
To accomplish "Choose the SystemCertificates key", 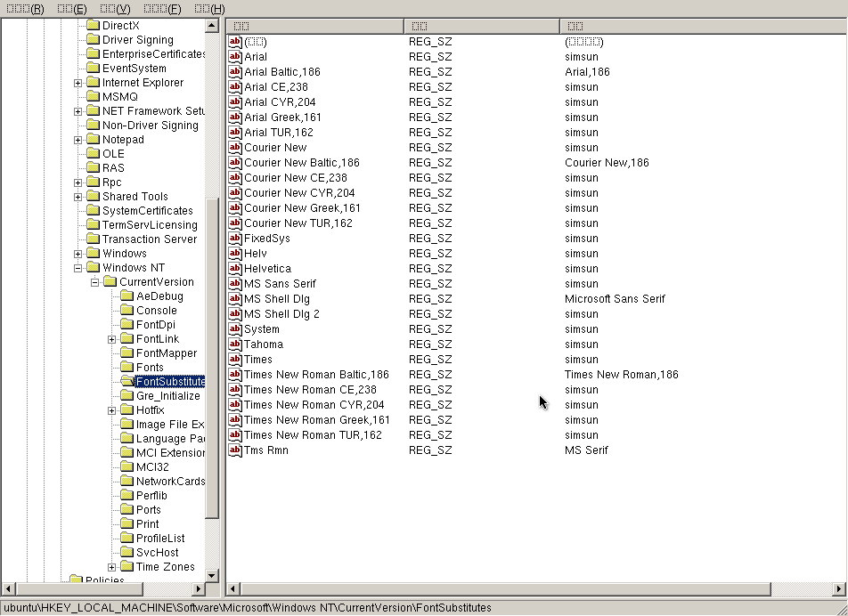I will (148, 210).
